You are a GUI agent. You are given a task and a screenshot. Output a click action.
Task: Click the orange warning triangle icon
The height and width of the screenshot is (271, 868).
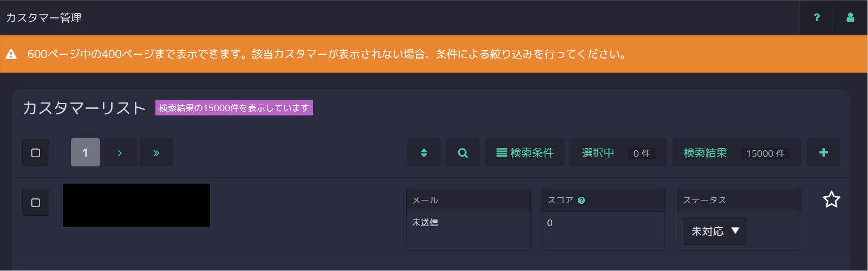[11, 54]
